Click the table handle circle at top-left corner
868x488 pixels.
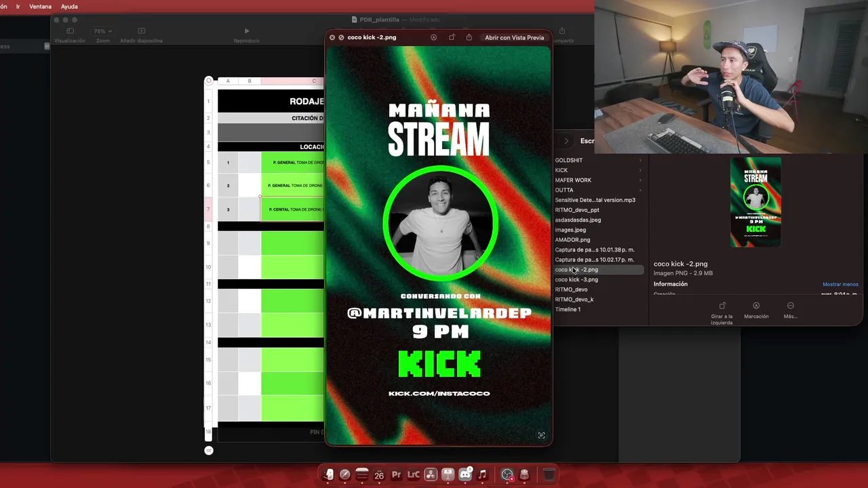[209, 81]
